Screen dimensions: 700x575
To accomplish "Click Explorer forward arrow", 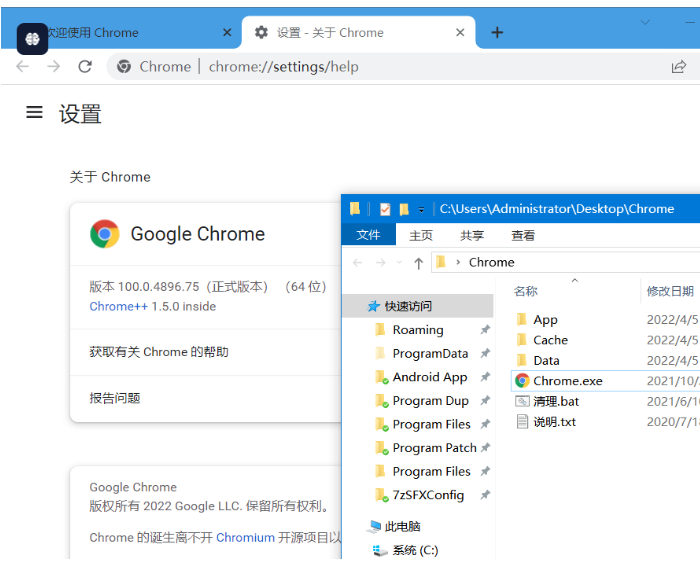I will pyautogui.click(x=380, y=262).
